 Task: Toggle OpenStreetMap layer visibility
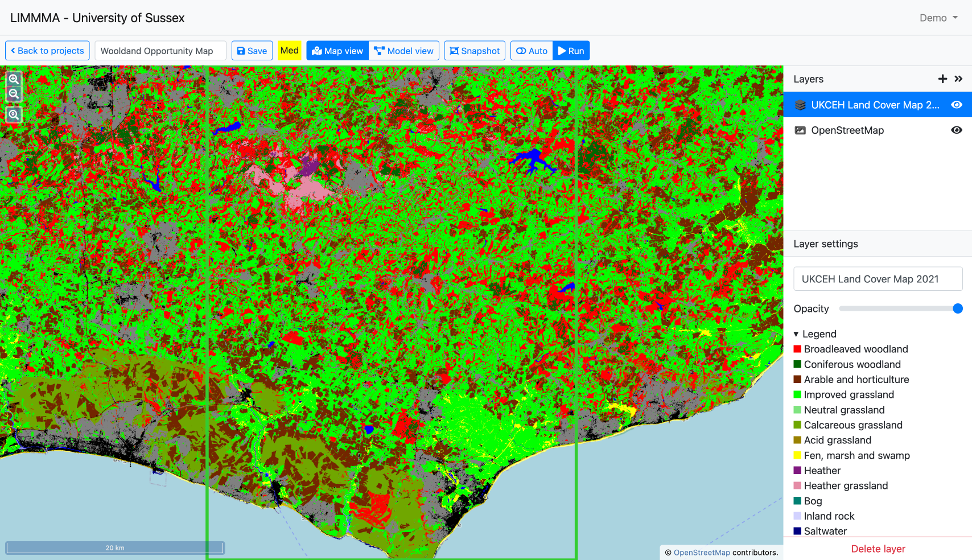coord(957,130)
